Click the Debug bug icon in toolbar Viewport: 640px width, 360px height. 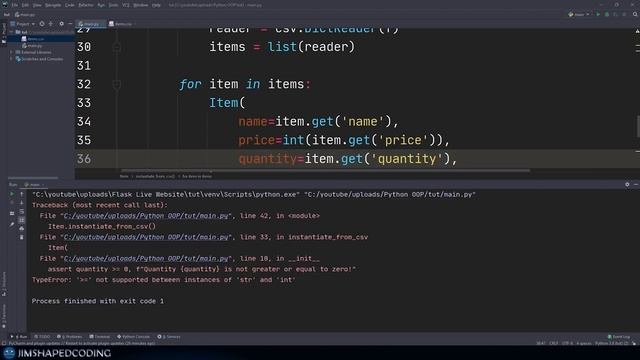pyautogui.click(x=607, y=14)
